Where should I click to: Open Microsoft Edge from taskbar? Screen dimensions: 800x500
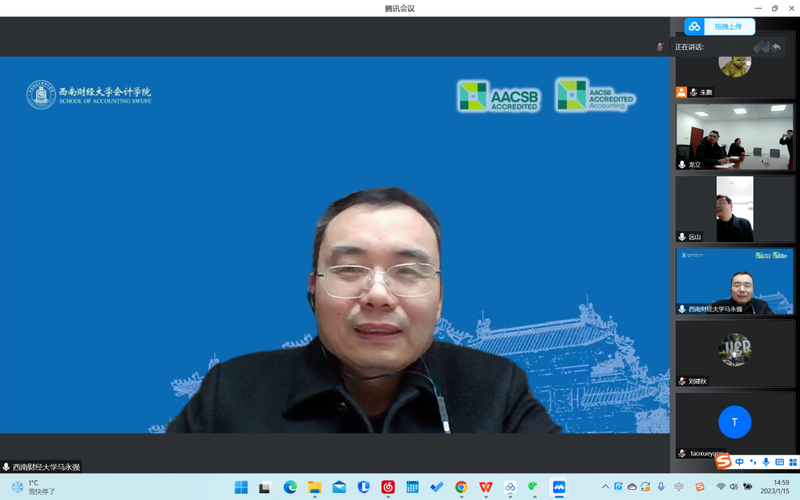[290, 487]
